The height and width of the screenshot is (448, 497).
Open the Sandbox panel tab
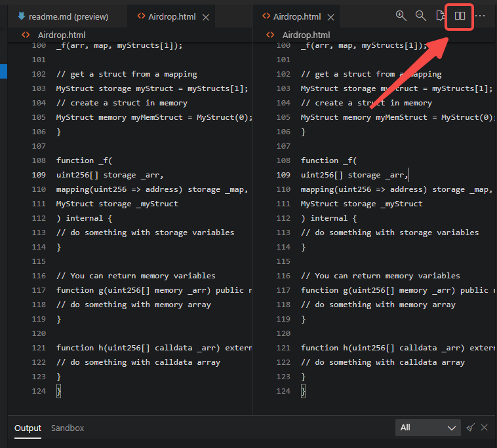coord(68,428)
